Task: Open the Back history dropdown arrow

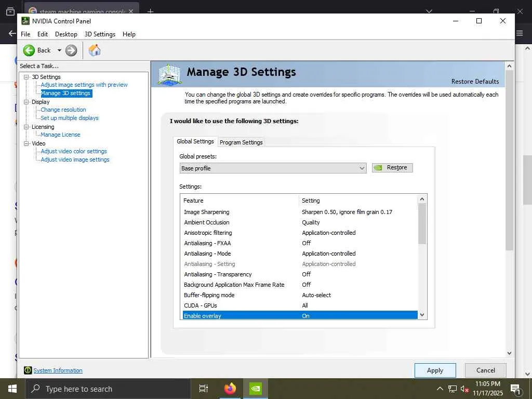Action: [59, 50]
